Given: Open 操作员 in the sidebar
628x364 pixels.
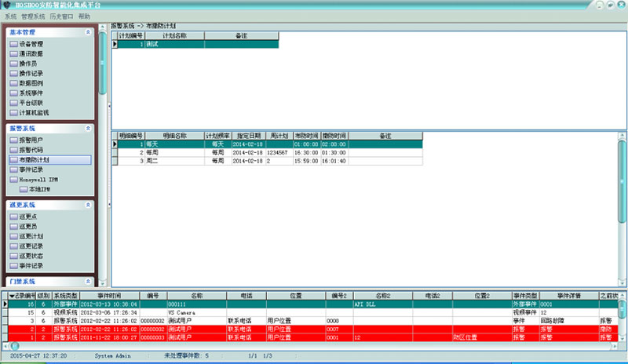Looking at the screenshot, I should pyautogui.click(x=27, y=64).
